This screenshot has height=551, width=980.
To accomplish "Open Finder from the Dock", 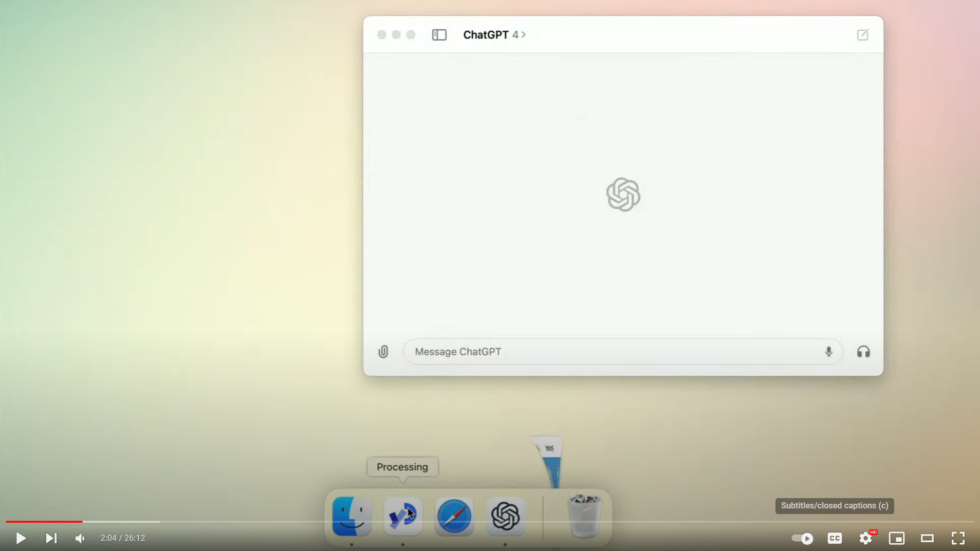I will [352, 516].
